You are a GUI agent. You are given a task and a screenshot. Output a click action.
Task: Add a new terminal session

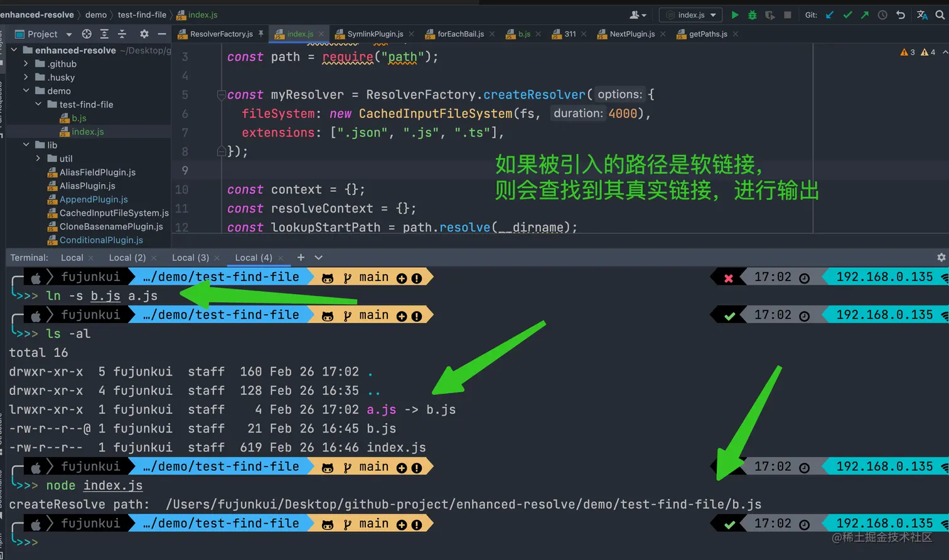[x=301, y=258]
